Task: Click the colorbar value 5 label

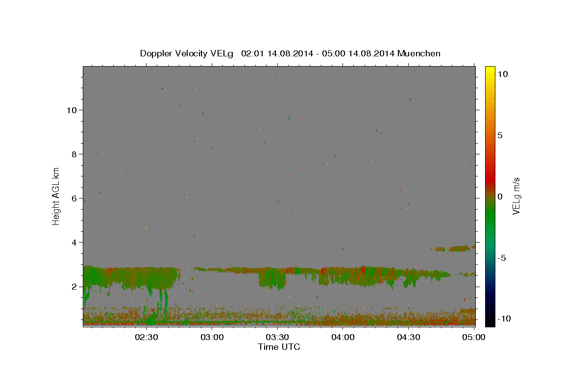Action: [499, 135]
